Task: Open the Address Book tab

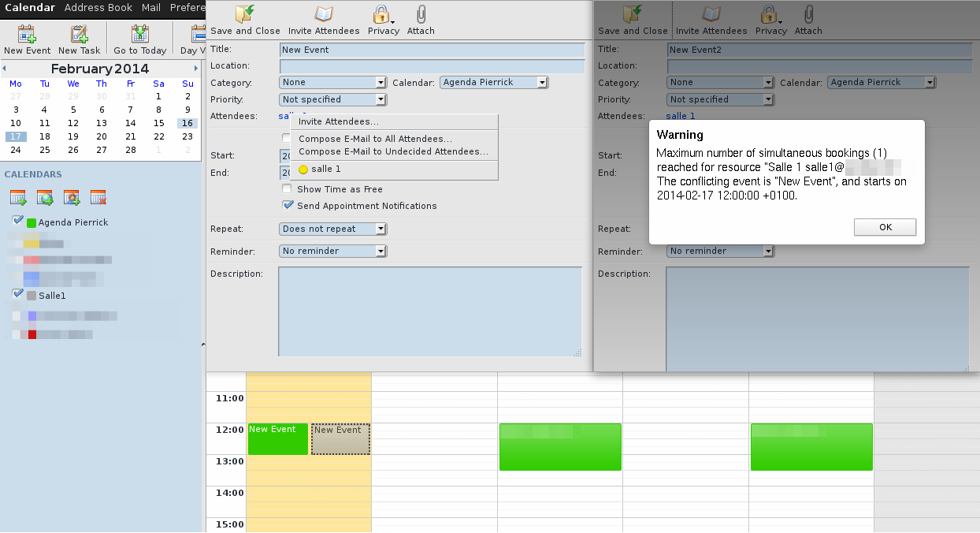Action: 98,8
